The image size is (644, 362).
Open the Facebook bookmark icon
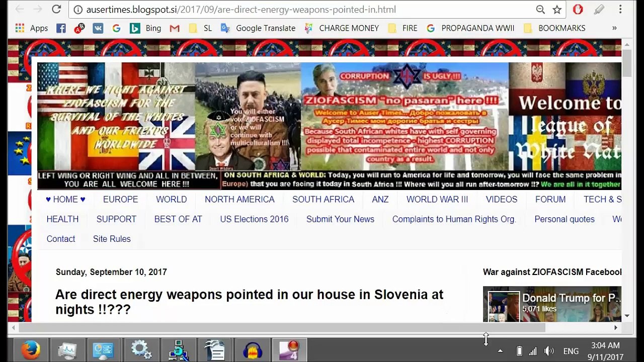[61, 28]
